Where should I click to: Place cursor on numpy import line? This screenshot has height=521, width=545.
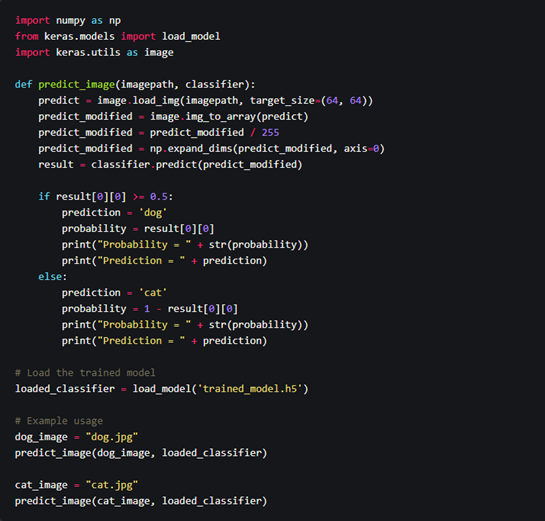point(68,21)
